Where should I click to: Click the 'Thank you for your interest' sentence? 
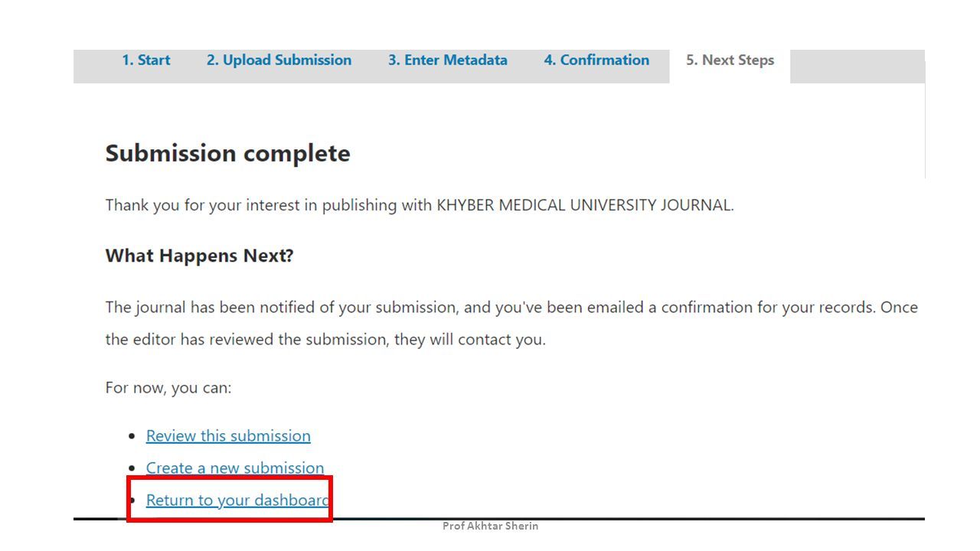click(420, 205)
